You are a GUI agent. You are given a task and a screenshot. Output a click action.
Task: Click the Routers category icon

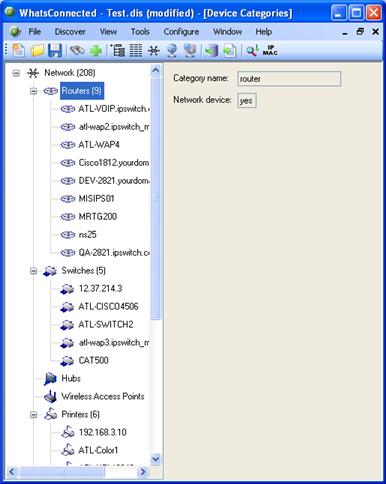(x=50, y=91)
